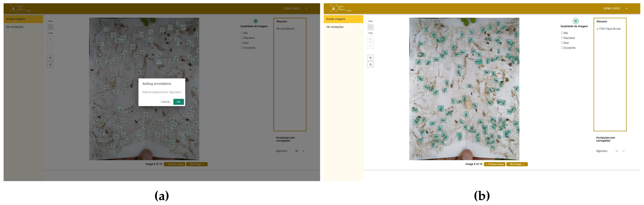Click zoom-in magnifier in right screenshot
The height and width of the screenshot is (205, 644).
point(370,58)
